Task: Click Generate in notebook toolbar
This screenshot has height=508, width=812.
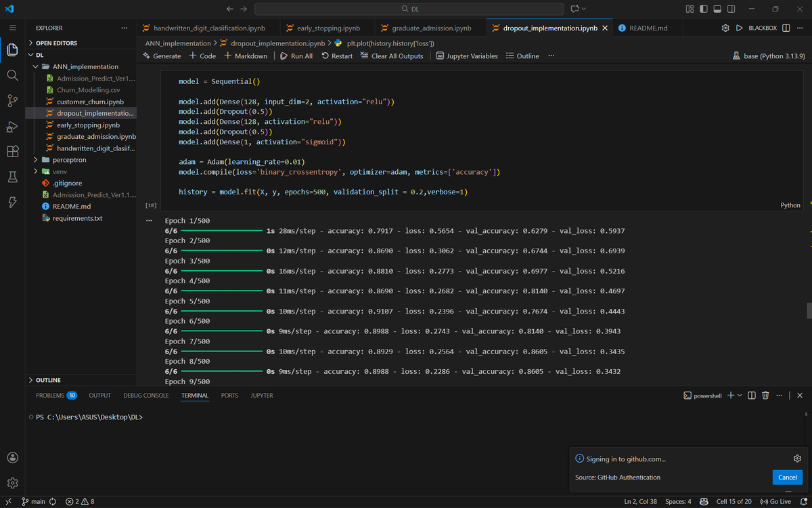Action: point(162,56)
